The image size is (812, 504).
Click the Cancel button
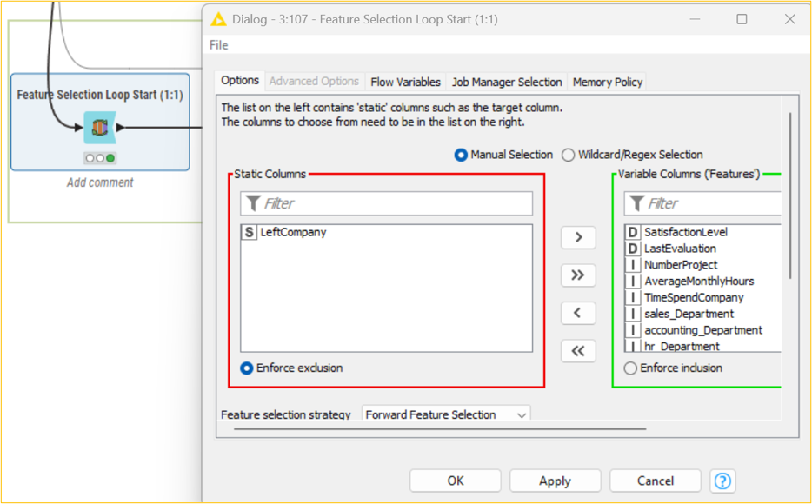656,481
